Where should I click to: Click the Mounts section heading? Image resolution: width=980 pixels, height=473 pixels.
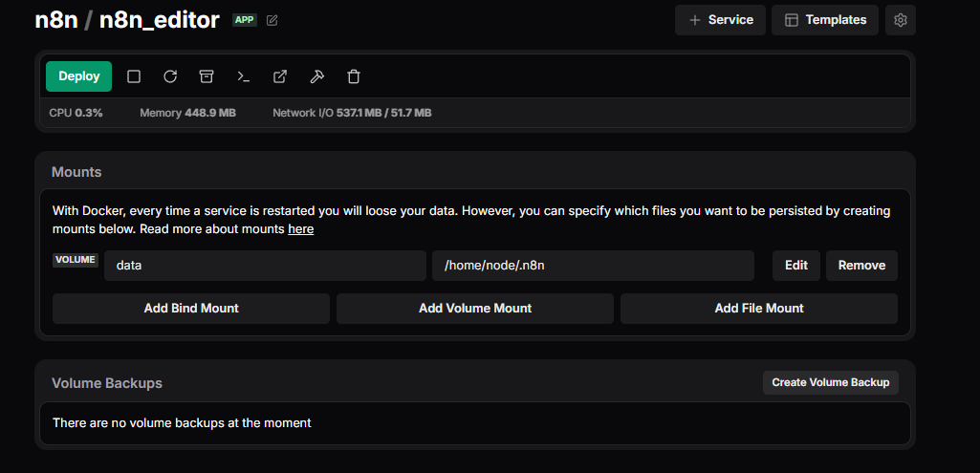point(76,172)
